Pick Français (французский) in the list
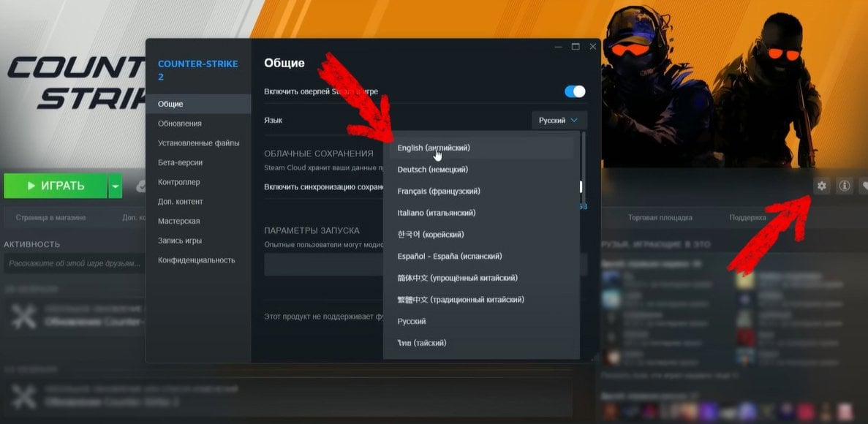This screenshot has height=424, width=868. [x=481, y=191]
